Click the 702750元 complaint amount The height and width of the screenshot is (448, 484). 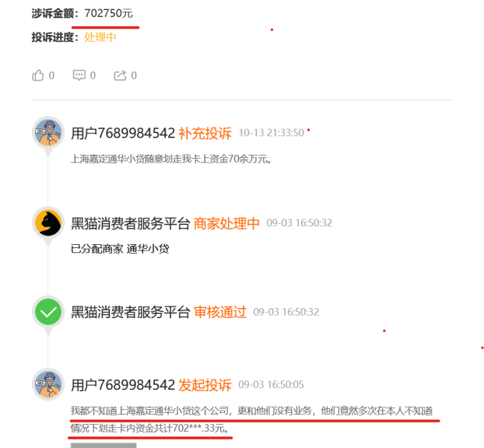click(109, 13)
